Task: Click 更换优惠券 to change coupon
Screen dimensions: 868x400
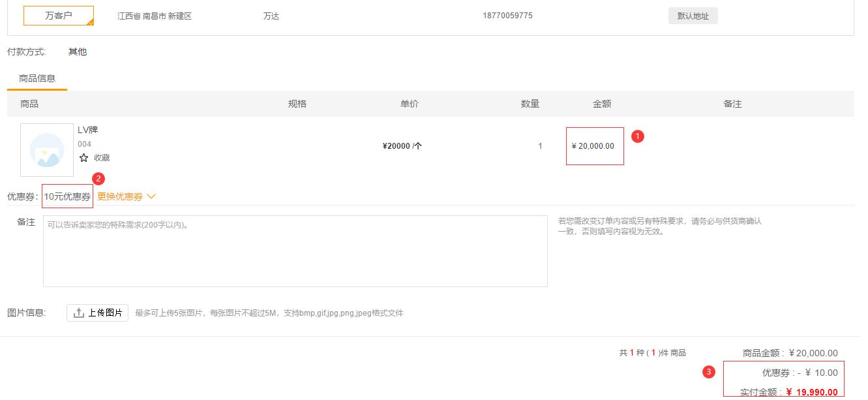Action: point(120,196)
